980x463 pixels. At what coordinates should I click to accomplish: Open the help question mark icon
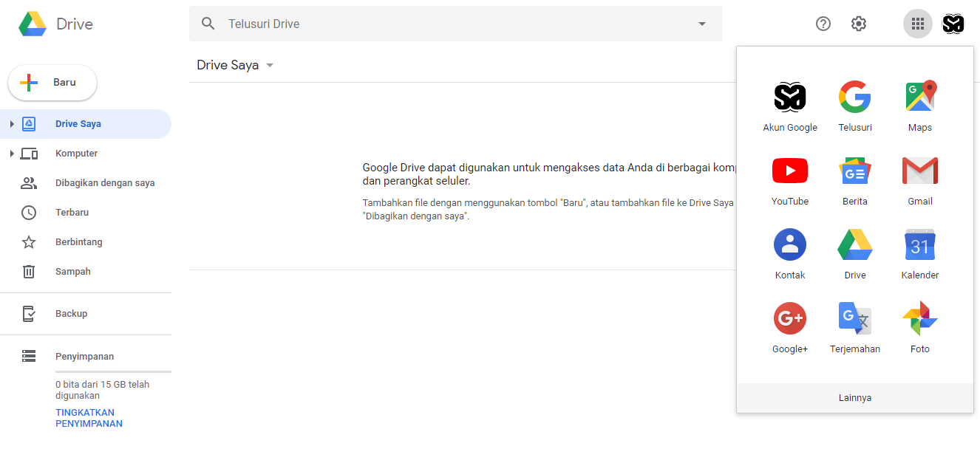[823, 24]
